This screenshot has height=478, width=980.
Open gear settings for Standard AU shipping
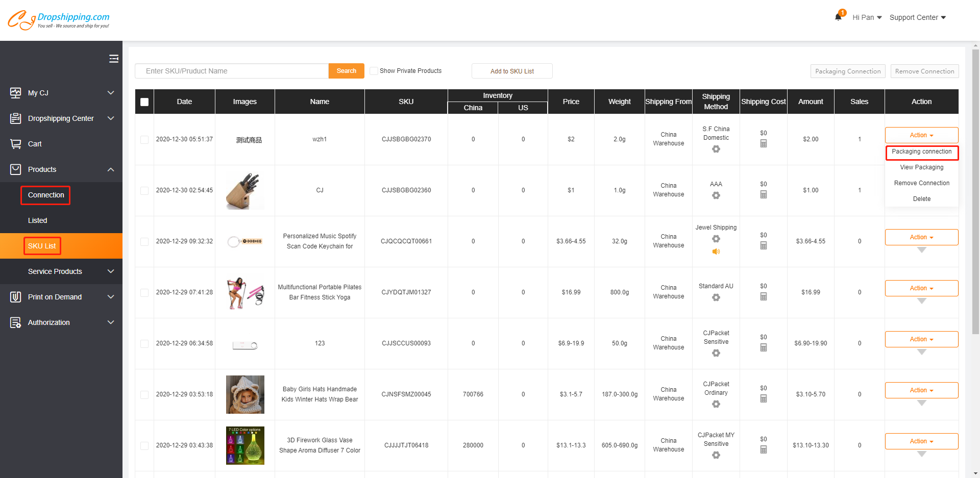tap(716, 297)
